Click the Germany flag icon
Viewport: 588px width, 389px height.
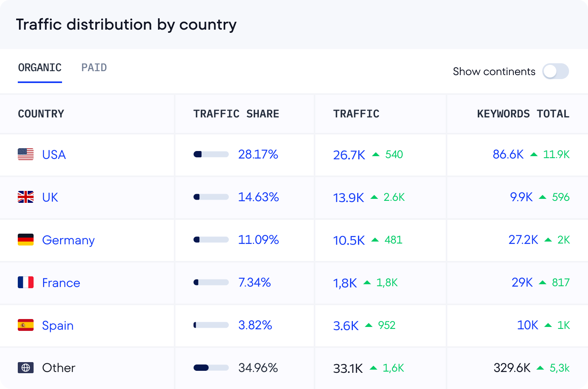pos(26,240)
